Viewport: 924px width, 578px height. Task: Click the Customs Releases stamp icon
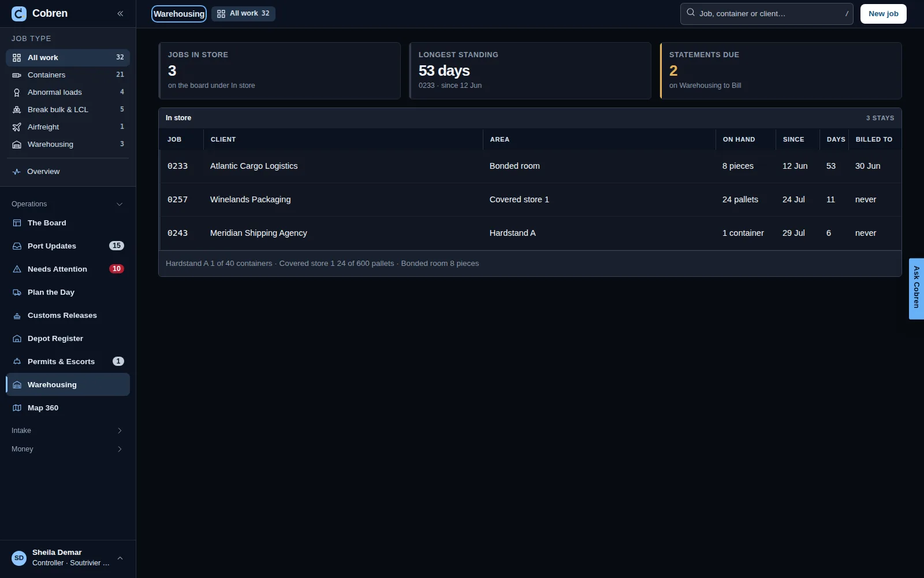(17, 316)
